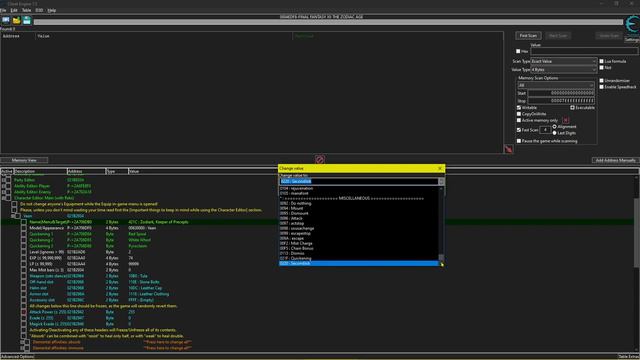This screenshot has height=360, width=640.
Task: Toggle the Not checkbox
Action: point(601,68)
